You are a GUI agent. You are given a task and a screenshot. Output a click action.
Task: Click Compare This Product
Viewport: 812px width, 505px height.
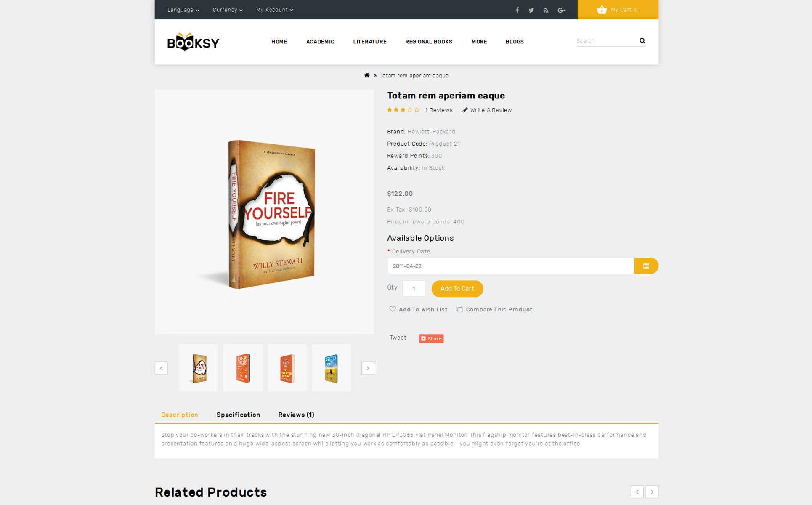coord(494,309)
